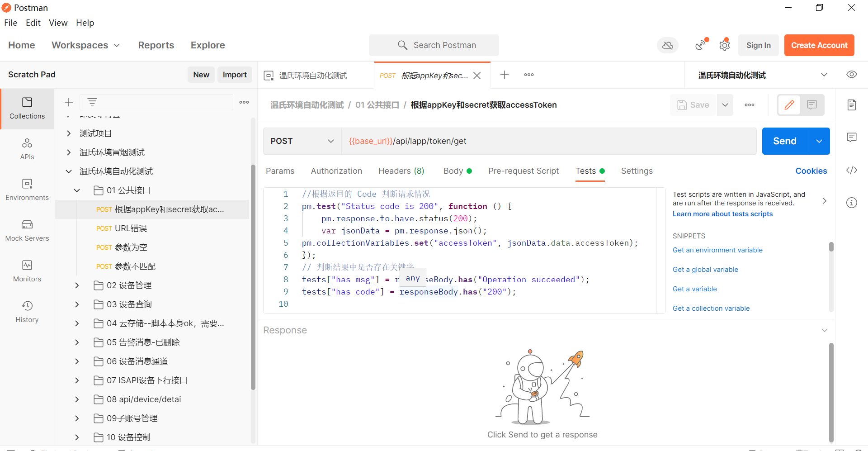Open the POST method dropdown
The image size is (868, 451).
point(302,141)
